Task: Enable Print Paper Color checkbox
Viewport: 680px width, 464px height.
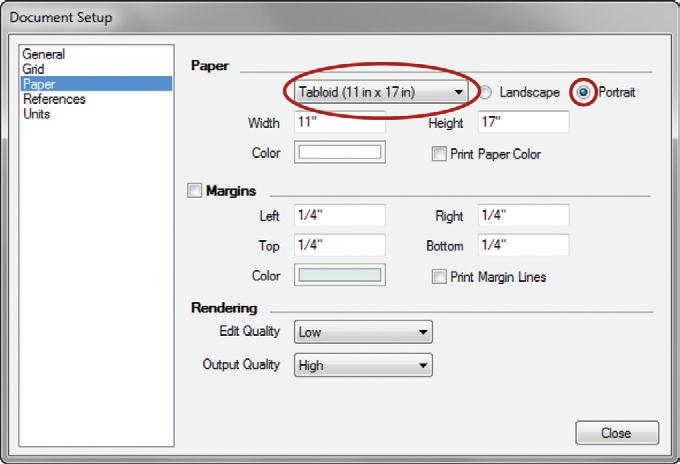Action: [x=439, y=154]
